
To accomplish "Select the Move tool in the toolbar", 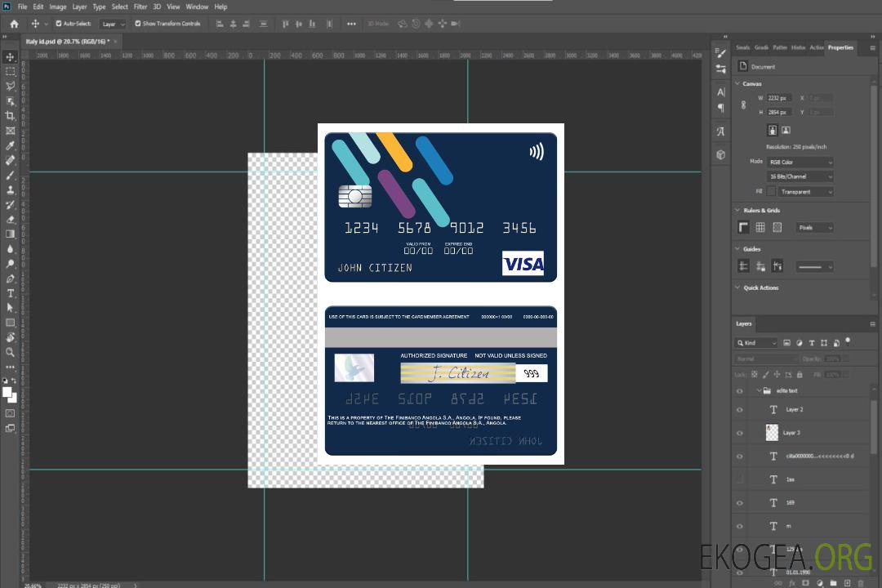I will pos(10,57).
